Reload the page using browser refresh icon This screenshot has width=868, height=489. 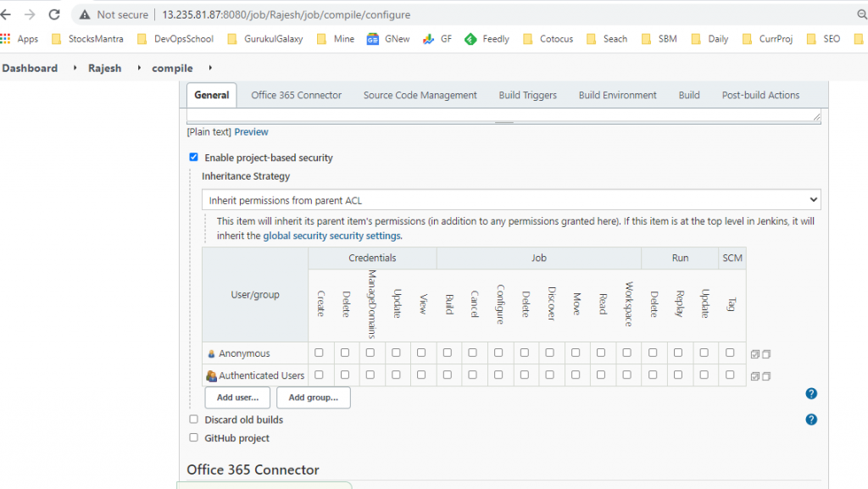(x=54, y=14)
